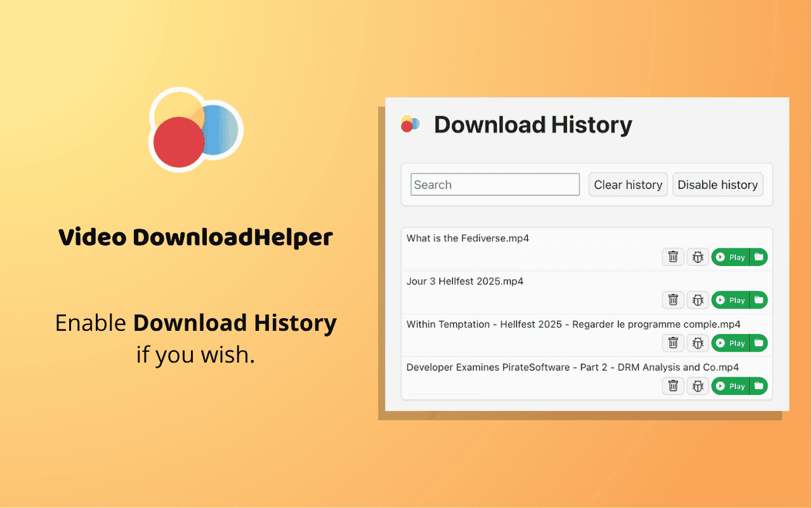Delete "What is the Fediverse.mp4" from history
This screenshot has width=812, height=508.
click(673, 257)
